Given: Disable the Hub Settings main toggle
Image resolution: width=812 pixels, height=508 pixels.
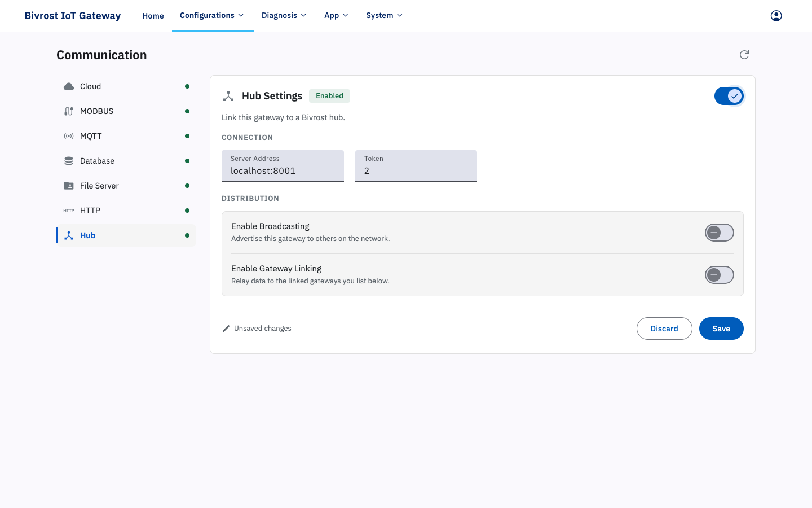Looking at the screenshot, I should click(729, 96).
